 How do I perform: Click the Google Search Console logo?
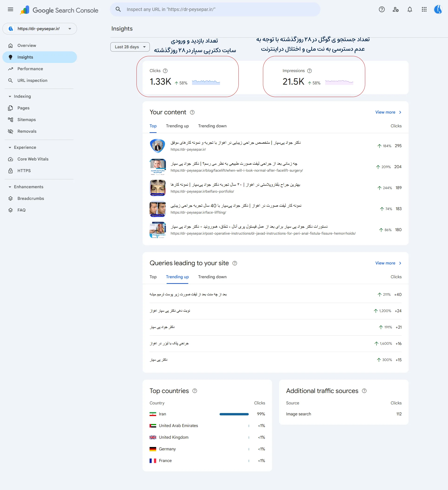pyautogui.click(x=59, y=10)
